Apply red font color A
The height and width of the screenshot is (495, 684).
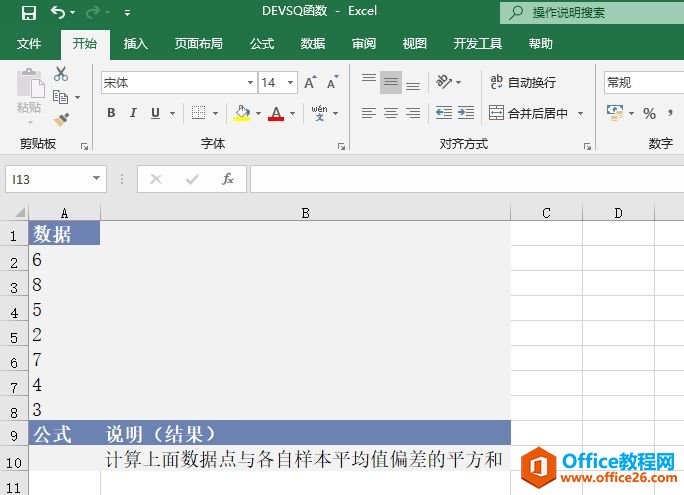276,113
